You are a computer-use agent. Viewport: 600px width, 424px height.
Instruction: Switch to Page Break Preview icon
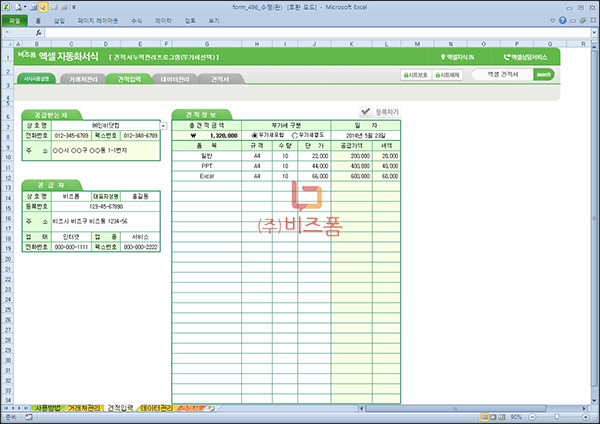(502, 417)
